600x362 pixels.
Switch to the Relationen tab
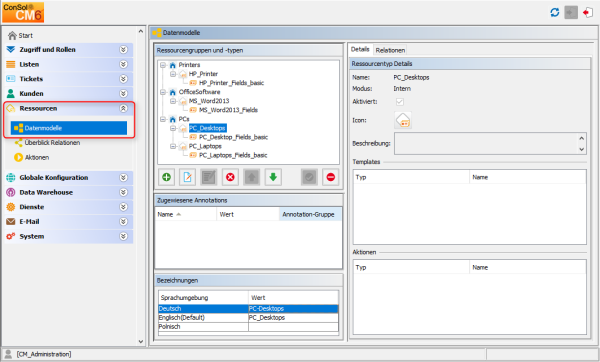[390, 50]
